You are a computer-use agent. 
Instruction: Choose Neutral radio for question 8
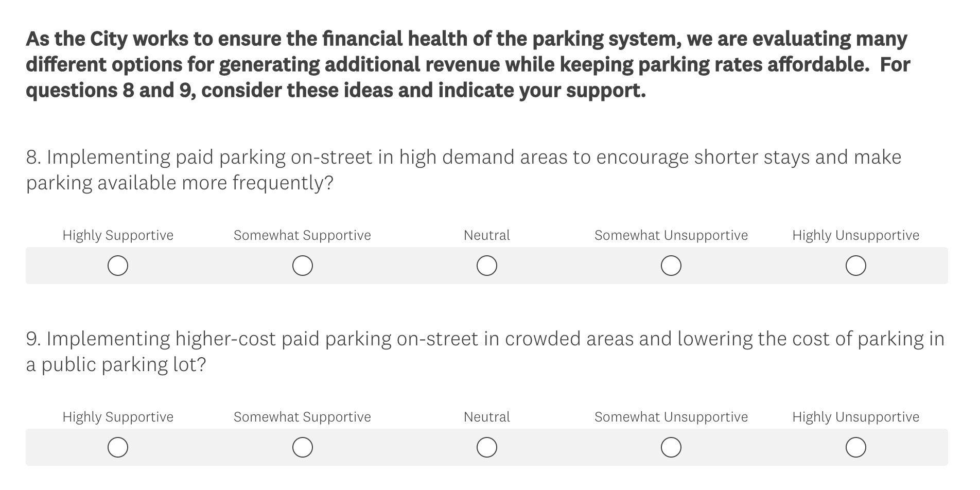487,266
